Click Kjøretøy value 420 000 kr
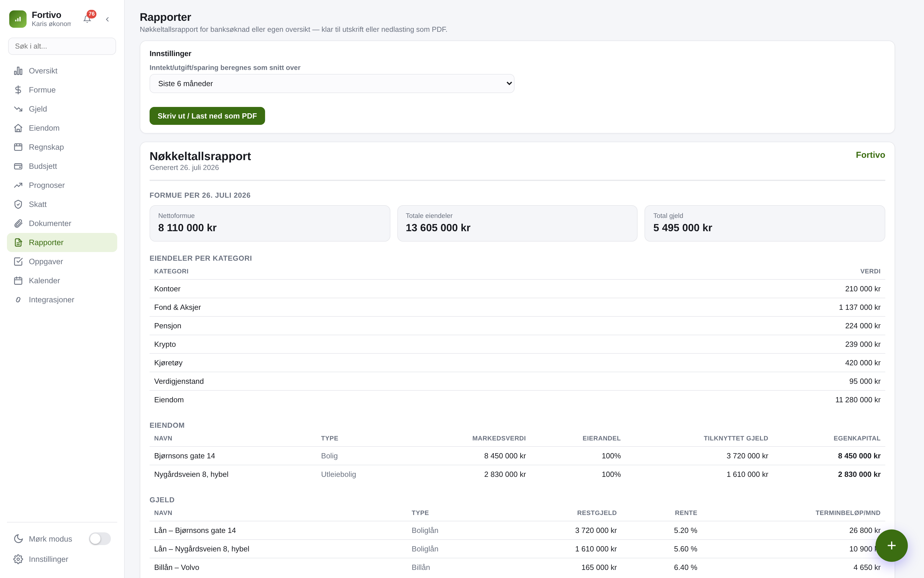 (862, 363)
